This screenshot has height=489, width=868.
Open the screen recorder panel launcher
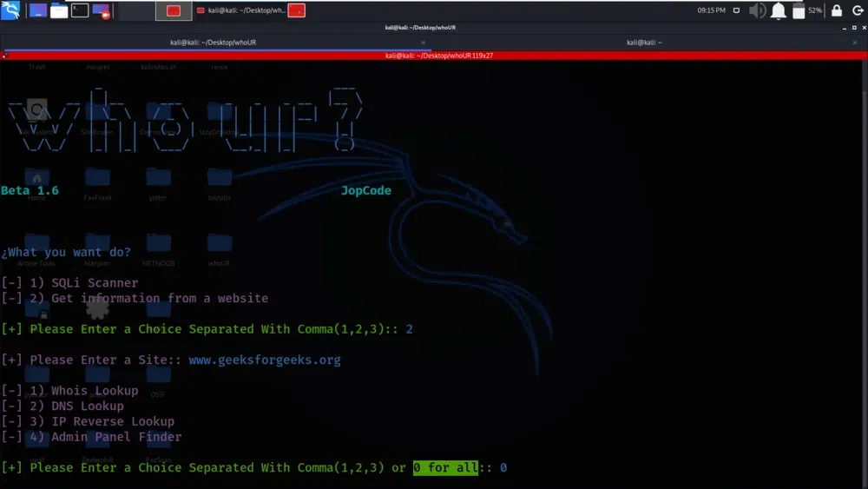click(x=101, y=10)
